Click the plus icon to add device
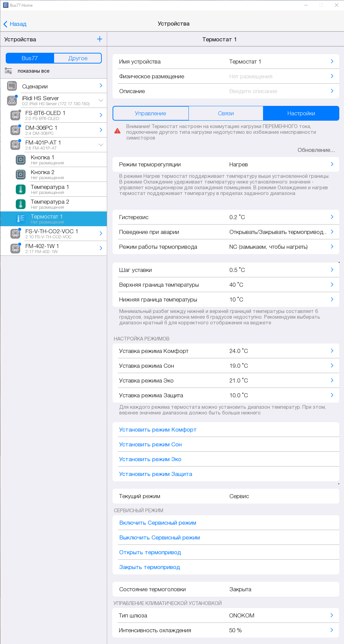The image size is (344, 644). [99, 39]
